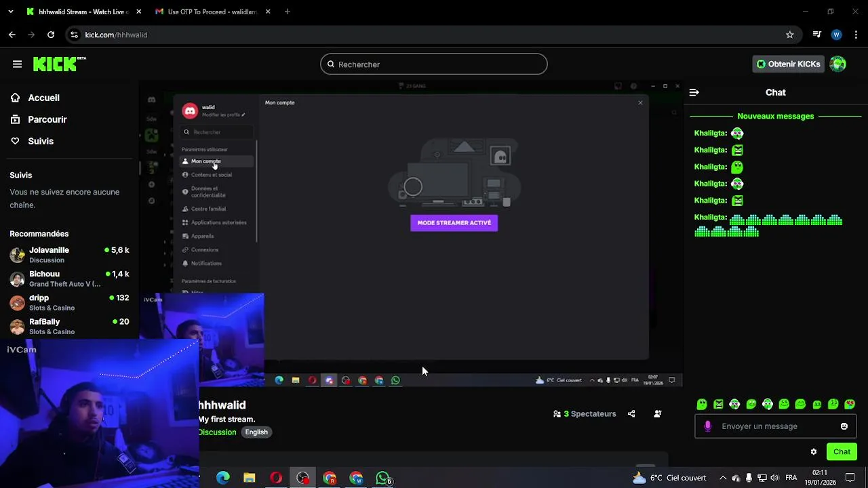Open OBS recording app in taskbar

coord(302,478)
